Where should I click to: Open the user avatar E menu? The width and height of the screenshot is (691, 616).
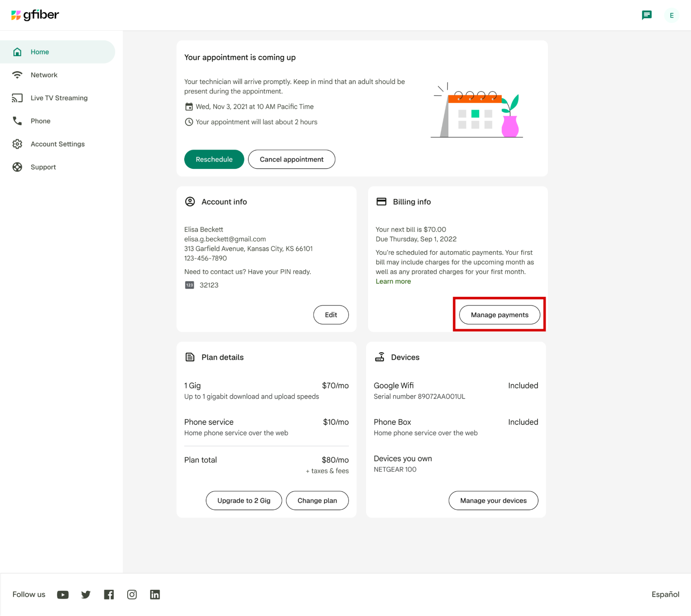(671, 15)
